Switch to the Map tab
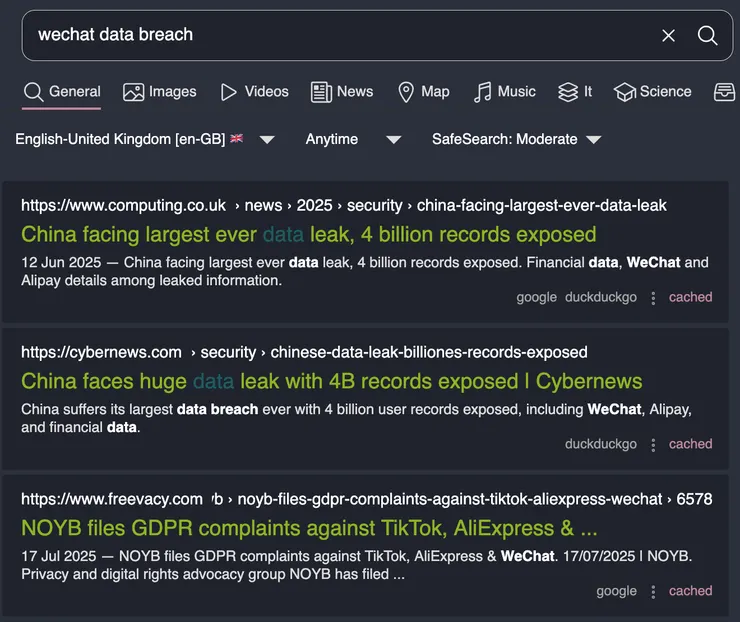Viewport: 740px width, 622px height. pyautogui.click(x=423, y=92)
